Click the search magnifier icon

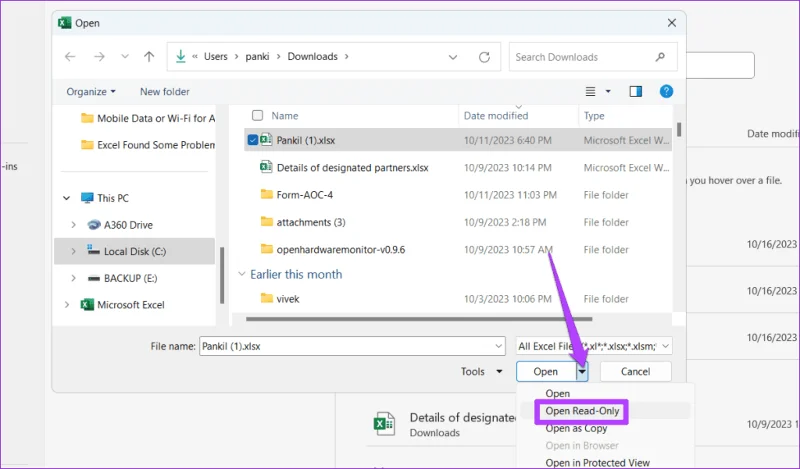pos(660,57)
